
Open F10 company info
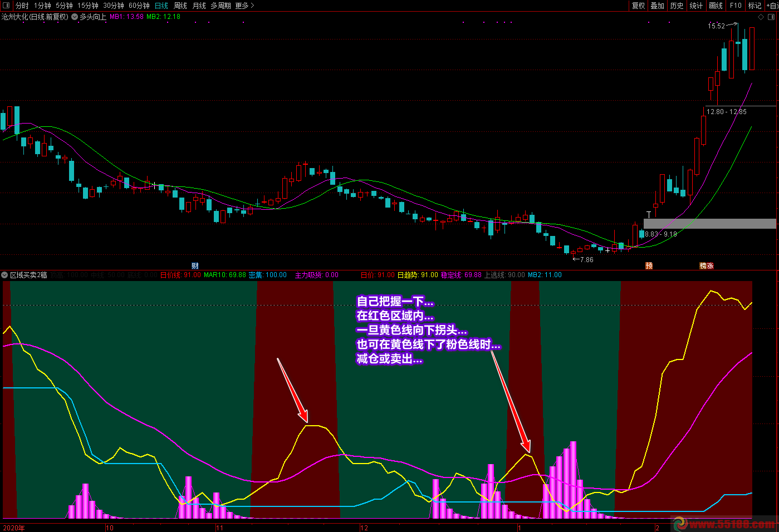point(736,6)
